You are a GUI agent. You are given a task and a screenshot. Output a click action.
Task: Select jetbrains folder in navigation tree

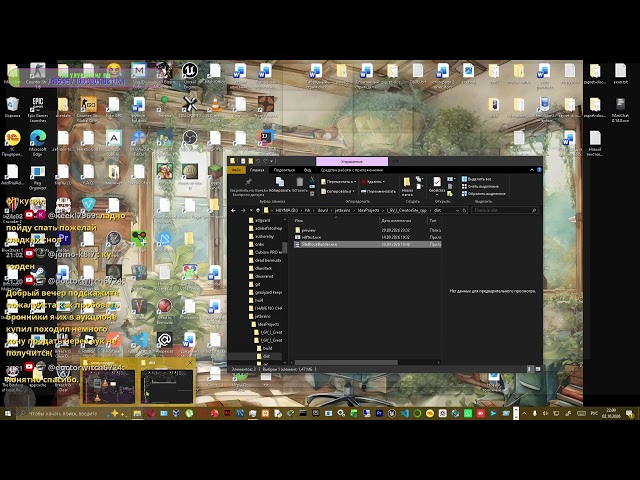click(262, 316)
